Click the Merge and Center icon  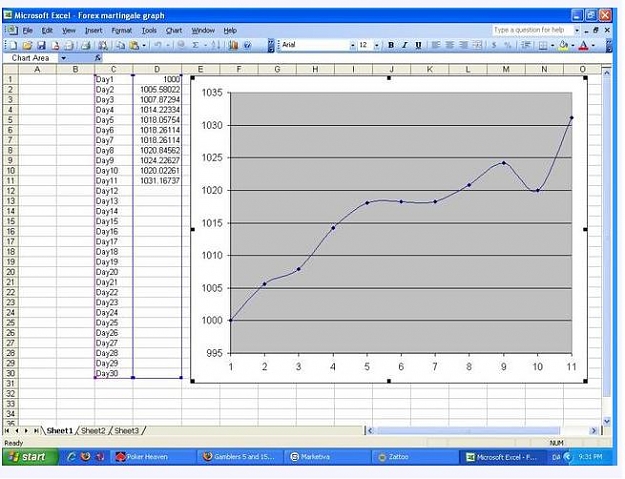[477, 45]
